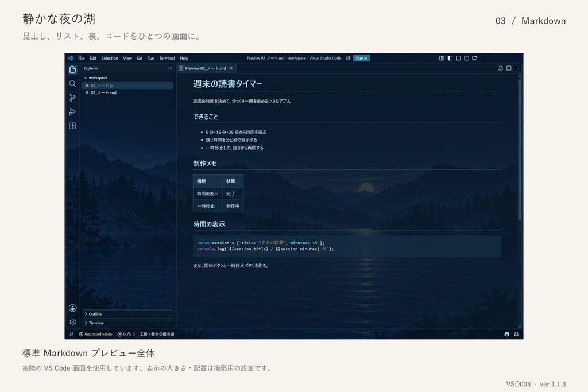Click the console.log code line

[265, 249]
